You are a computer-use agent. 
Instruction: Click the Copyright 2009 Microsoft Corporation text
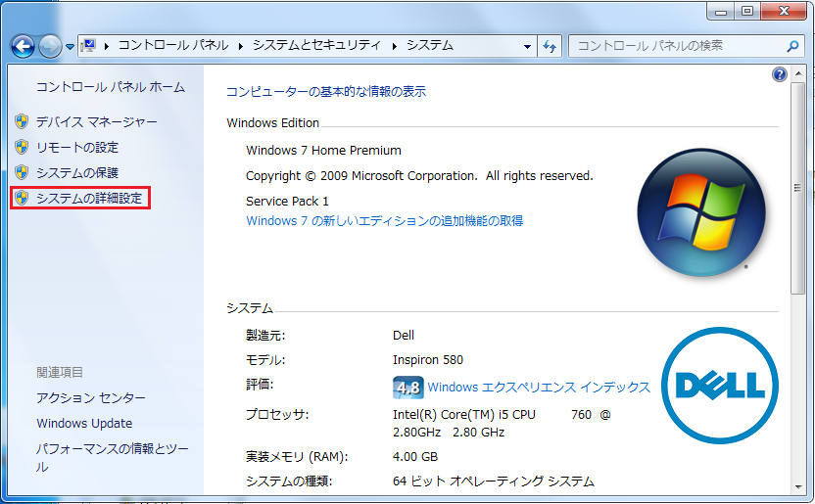pos(419,176)
